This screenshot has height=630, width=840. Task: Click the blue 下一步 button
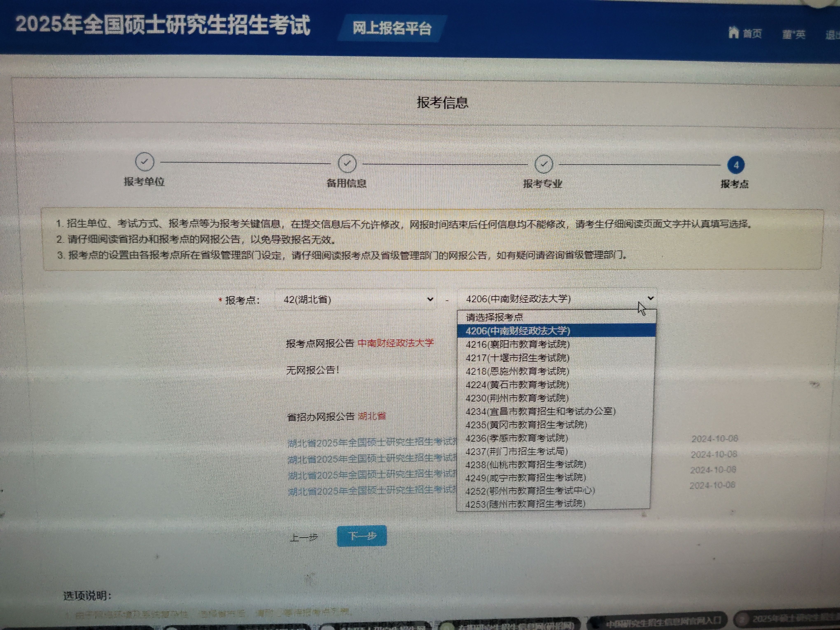click(x=362, y=536)
